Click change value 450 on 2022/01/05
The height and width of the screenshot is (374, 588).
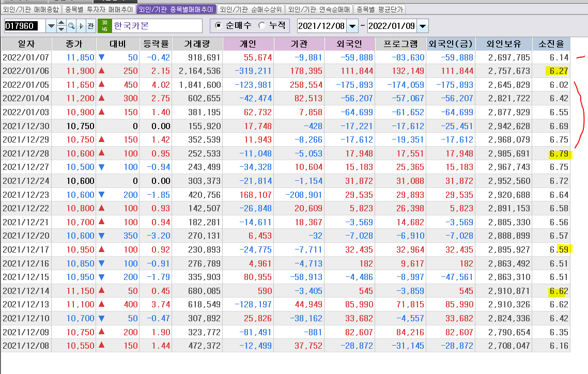pos(131,85)
